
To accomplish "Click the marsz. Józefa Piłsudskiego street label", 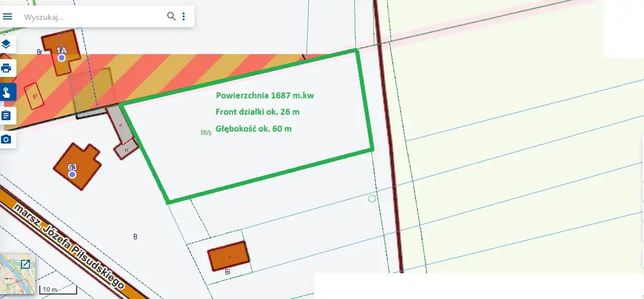I will pos(69,247).
